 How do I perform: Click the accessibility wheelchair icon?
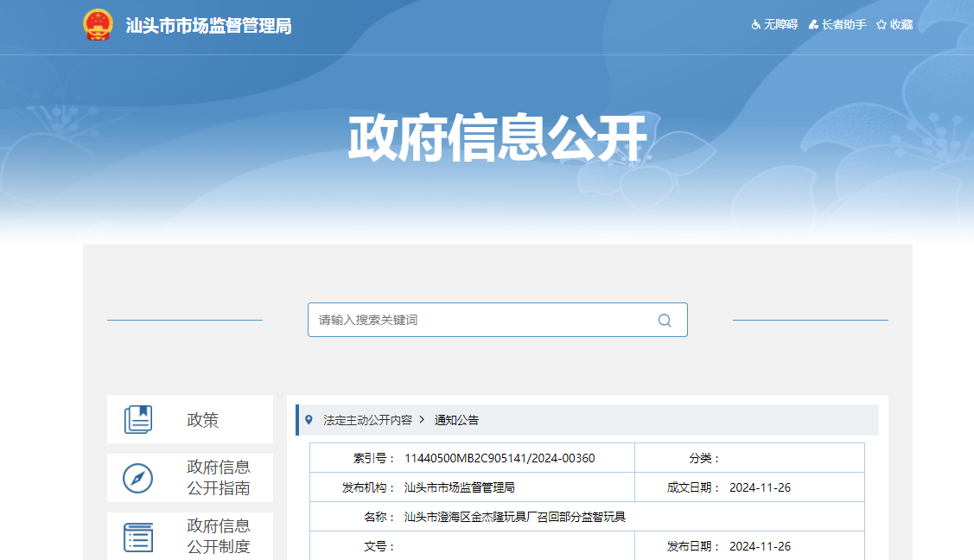tap(756, 25)
